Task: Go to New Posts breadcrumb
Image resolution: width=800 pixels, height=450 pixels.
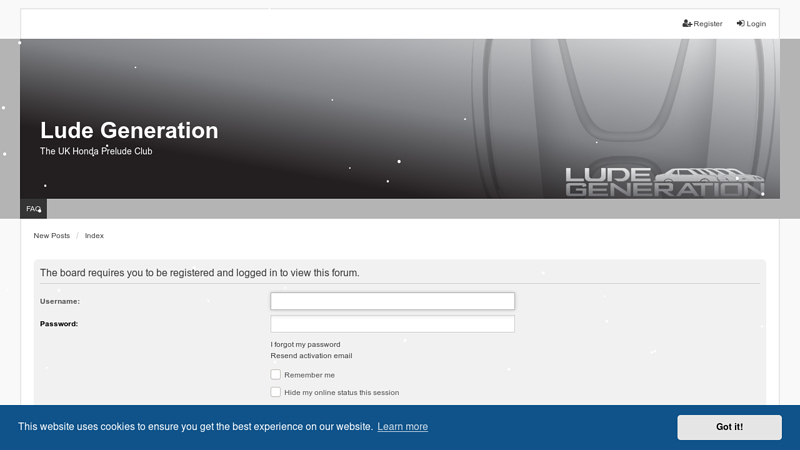Action: click(52, 236)
